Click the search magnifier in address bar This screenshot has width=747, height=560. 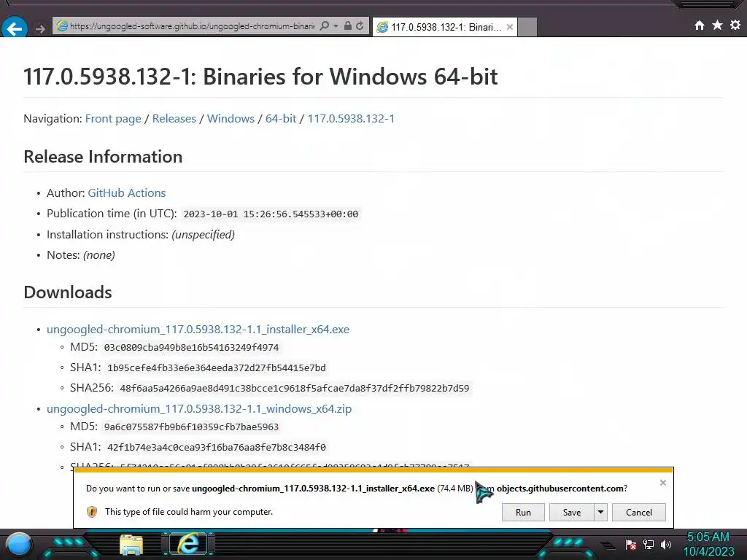click(325, 26)
